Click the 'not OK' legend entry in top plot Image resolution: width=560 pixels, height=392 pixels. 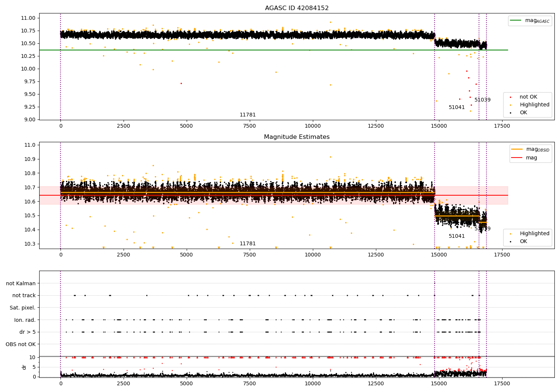(528, 97)
